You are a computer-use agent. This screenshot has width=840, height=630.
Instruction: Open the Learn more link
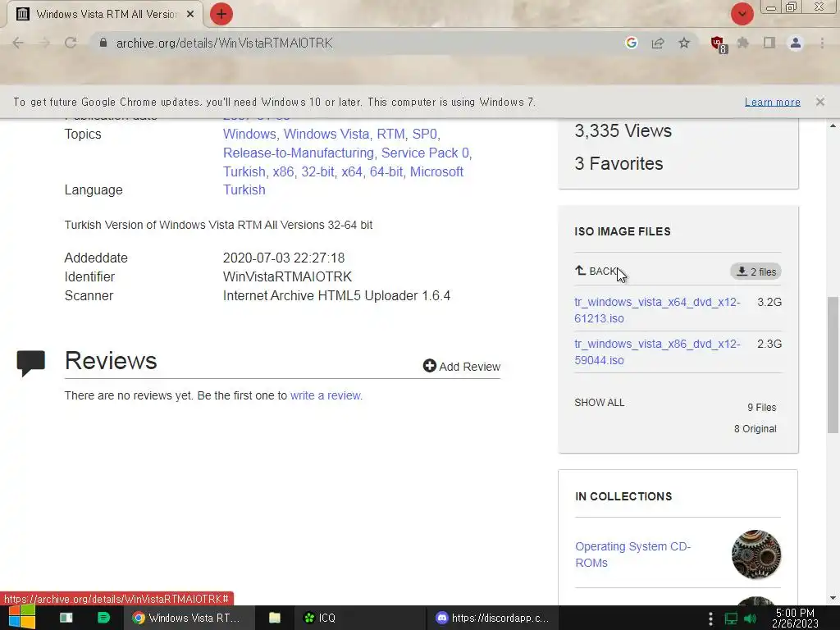(x=773, y=102)
